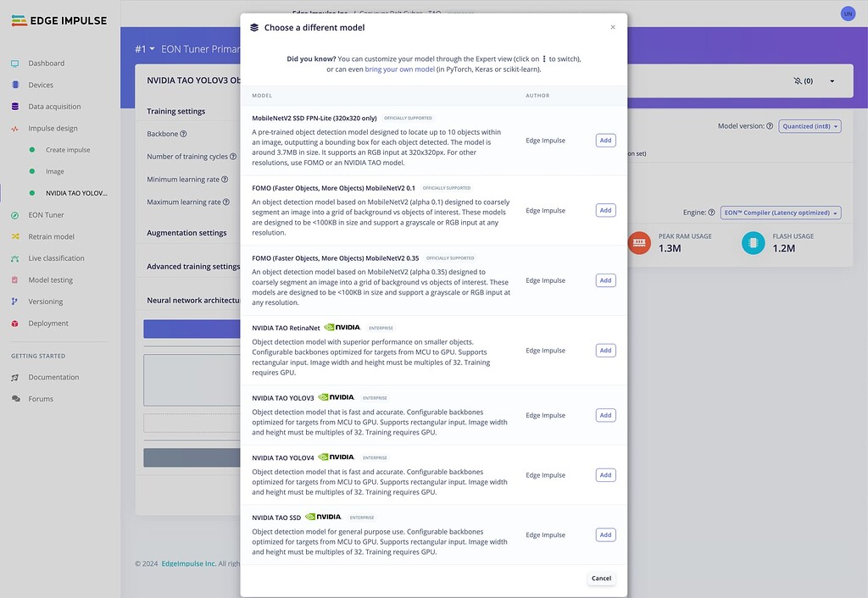The image size is (868, 598).
Task: Close the Choose a different model dialog
Action: click(x=613, y=27)
